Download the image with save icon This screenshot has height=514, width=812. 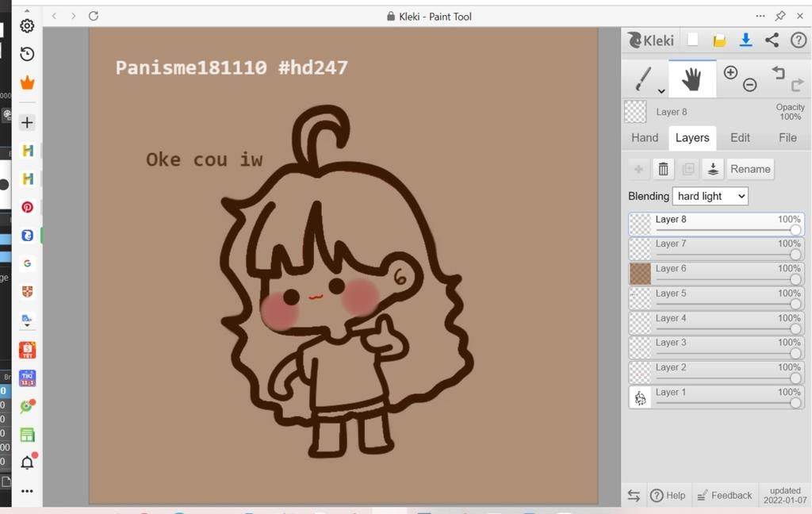pos(745,40)
